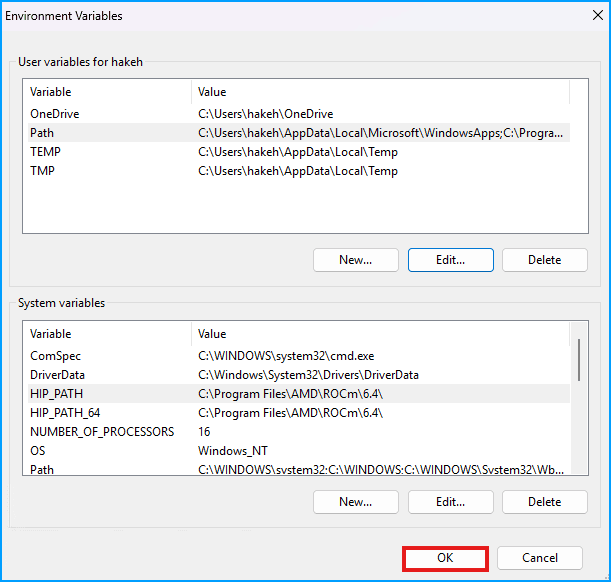Click Edit... under System variables

pyautogui.click(x=450, y=502)
